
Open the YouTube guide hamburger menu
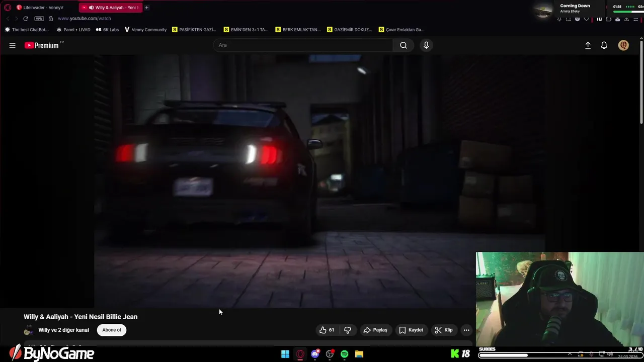pos(12,45)
